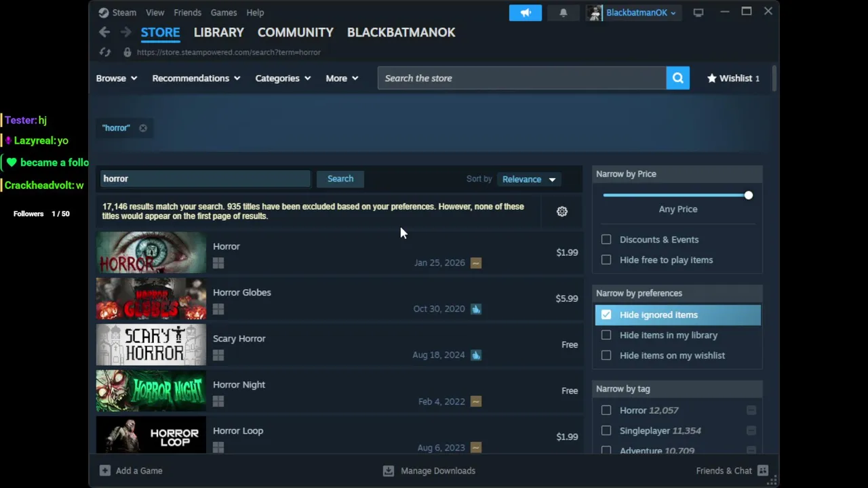Click the Wishlist star icon

[x=711, y=78]
